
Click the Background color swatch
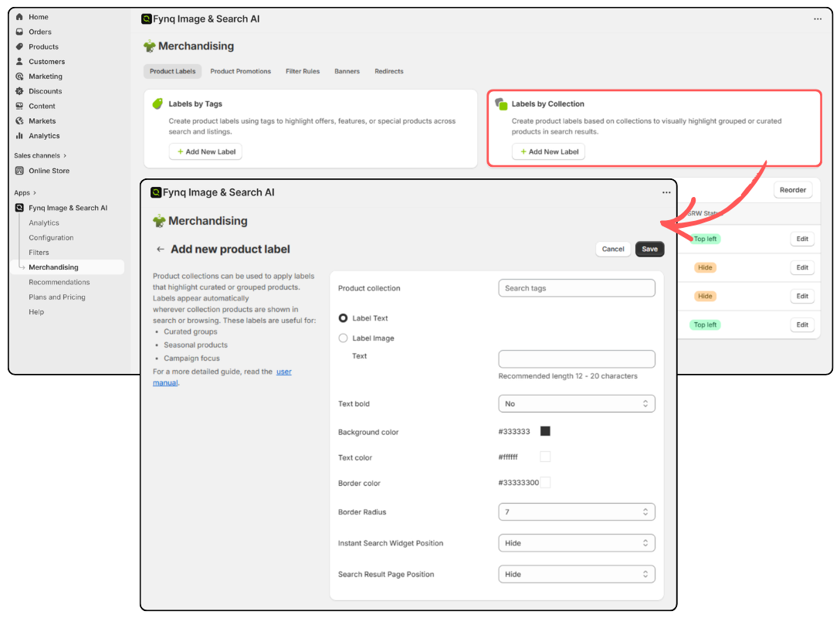coord(545,431)
